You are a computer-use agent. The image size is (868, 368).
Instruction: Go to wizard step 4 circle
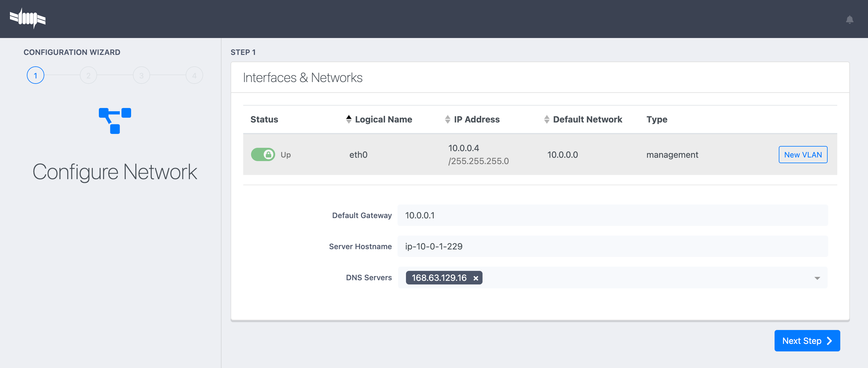click(x=194, y=75)
